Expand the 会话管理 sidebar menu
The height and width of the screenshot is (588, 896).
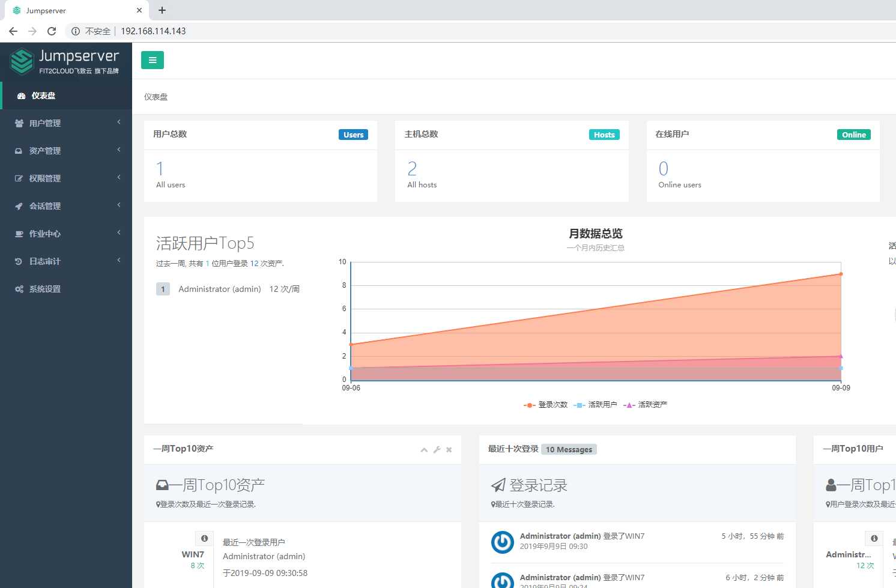pos(66,206)
